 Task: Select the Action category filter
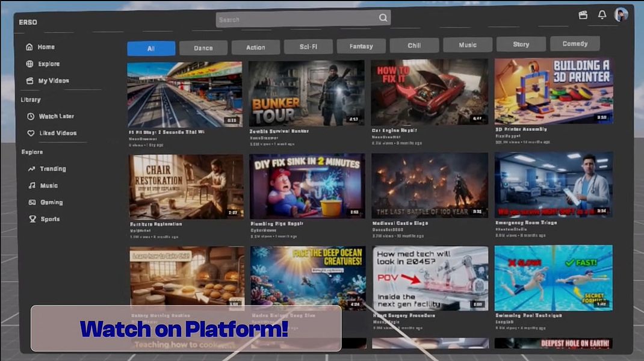click(x=255, y=47)
